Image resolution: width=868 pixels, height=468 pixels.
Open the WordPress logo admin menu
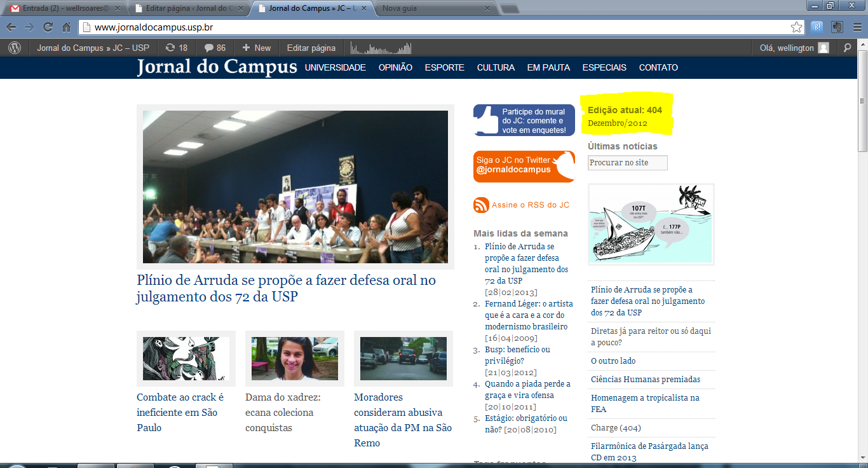click(x=15, y=48)
